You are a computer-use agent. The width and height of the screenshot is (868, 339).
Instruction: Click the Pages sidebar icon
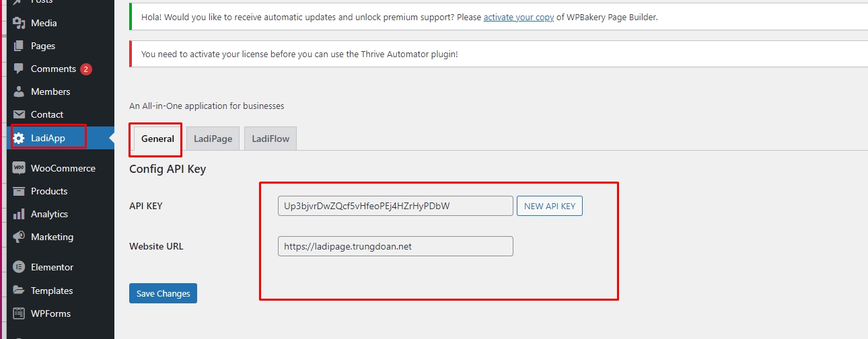(x=19, y=46)
